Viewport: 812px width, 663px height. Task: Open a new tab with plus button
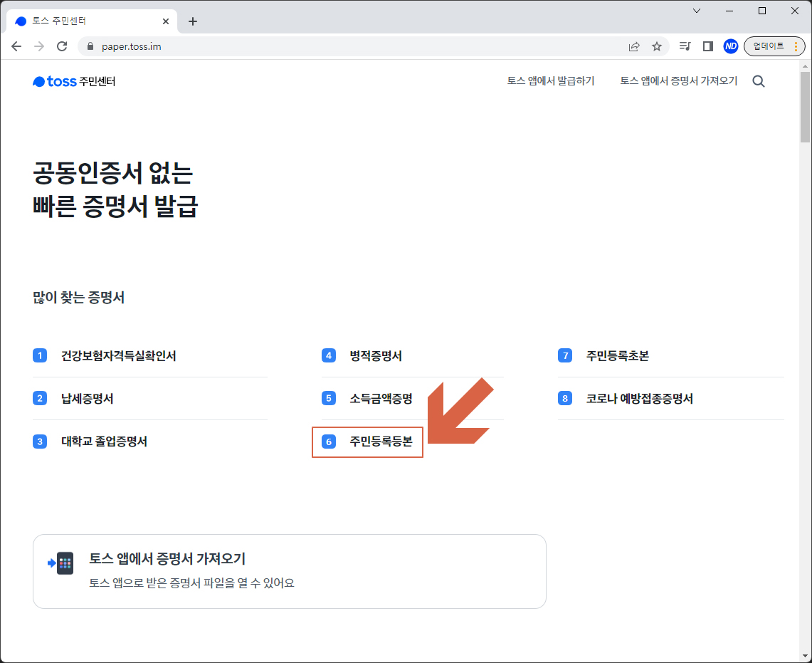193,21
